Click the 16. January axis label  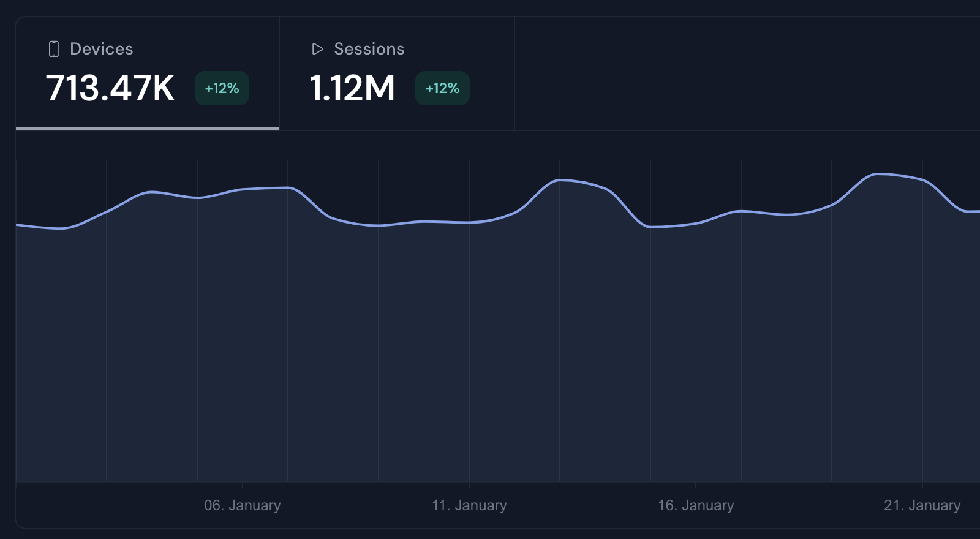click(x=696, y=505)
